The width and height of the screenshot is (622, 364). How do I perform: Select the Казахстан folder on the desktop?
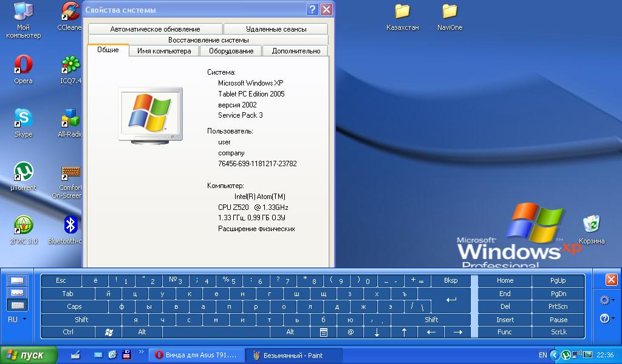(x=402, y=17)
